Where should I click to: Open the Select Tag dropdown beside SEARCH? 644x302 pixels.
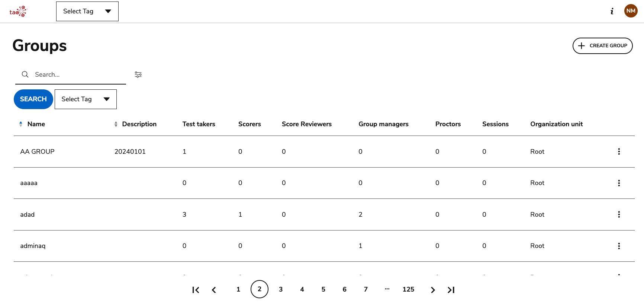[x=86, y=99]
